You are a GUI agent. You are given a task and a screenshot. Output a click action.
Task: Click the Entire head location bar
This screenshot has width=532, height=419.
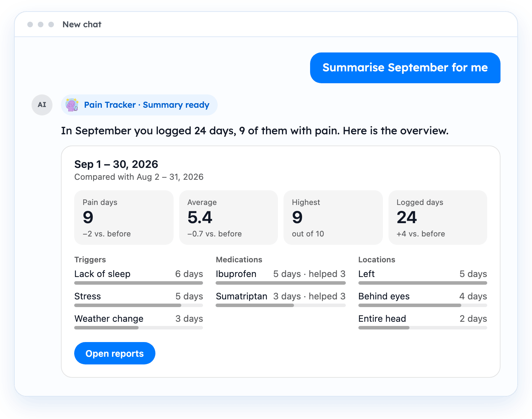click(423, 328)
